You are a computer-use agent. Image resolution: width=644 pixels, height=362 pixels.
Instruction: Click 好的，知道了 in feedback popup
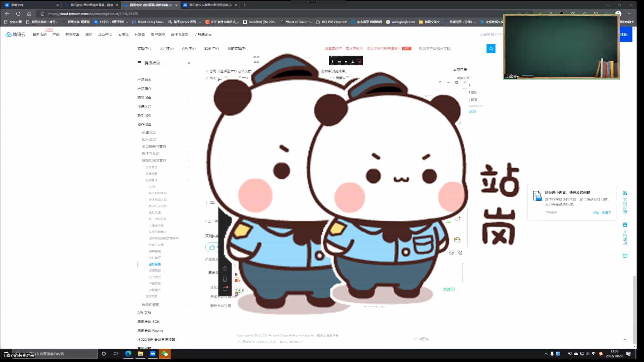602,213
